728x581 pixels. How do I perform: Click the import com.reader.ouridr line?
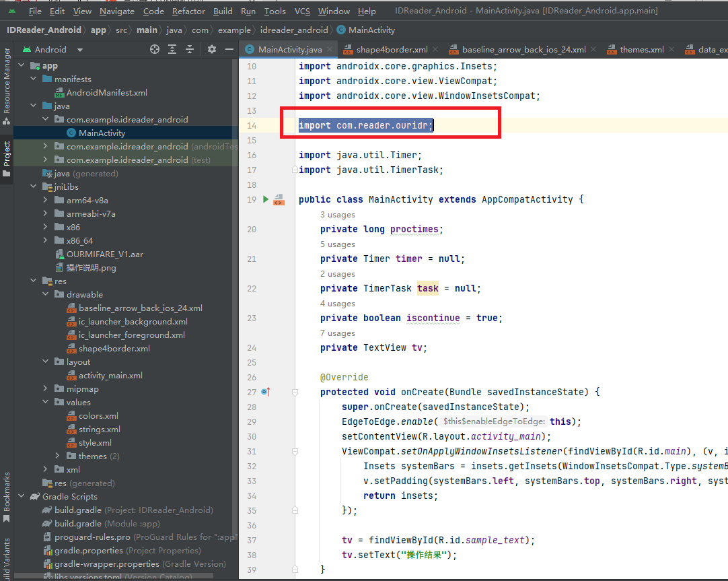coord(365,125)
